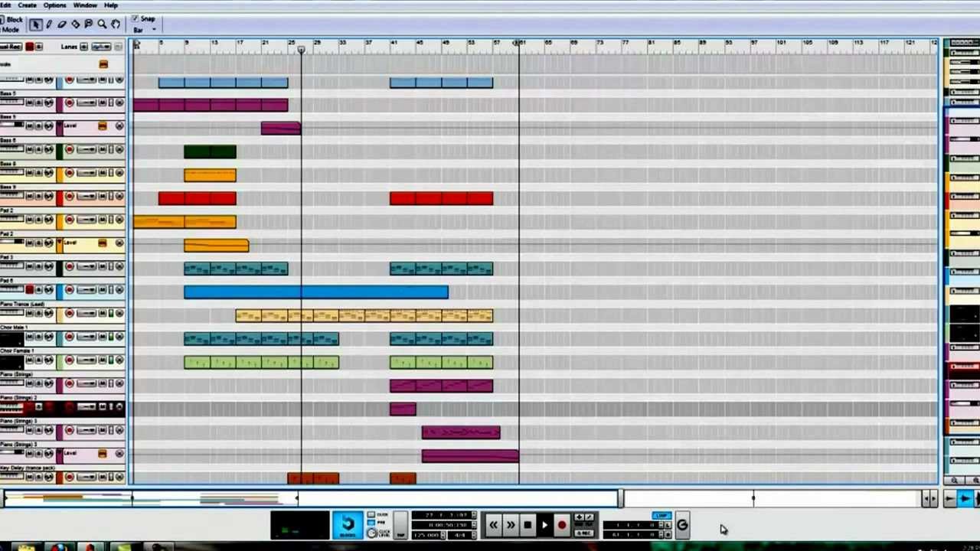This screenshot has width=980, height=551.
Task: Select the Razor tool
Action: (x=75, y=24)
